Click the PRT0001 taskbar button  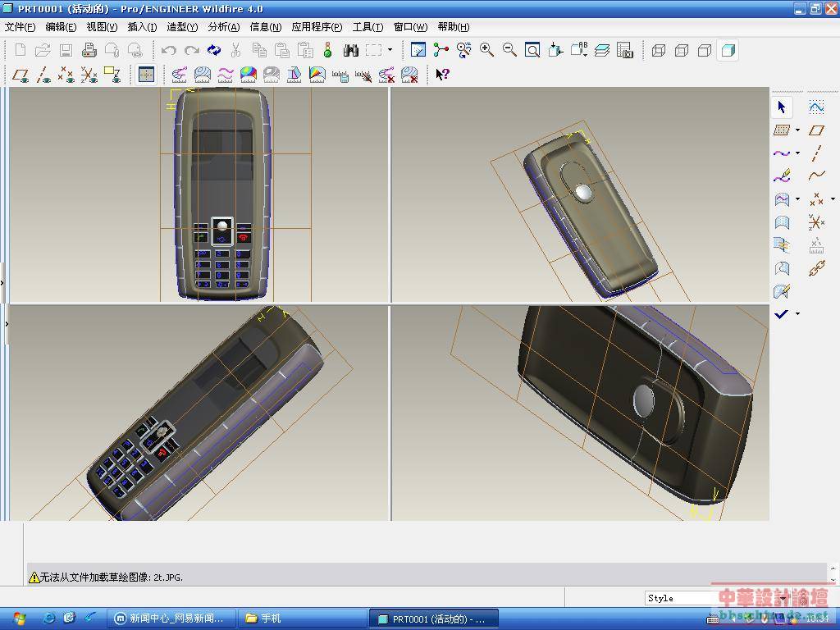click(433, 619)
